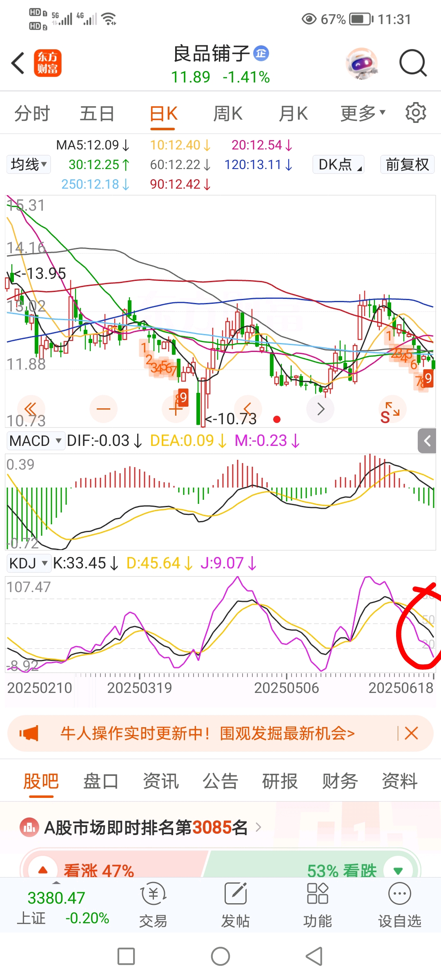Tap Android home circle button
Screen dimensions: 441x980
[220, 956]
